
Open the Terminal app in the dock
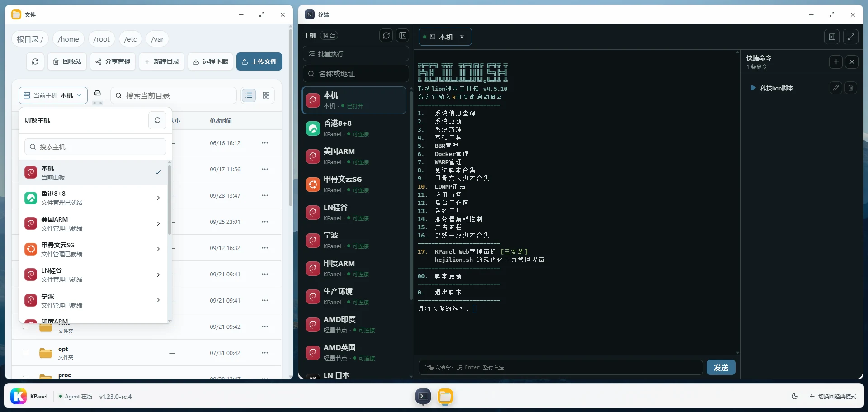[x=423, y=397]
